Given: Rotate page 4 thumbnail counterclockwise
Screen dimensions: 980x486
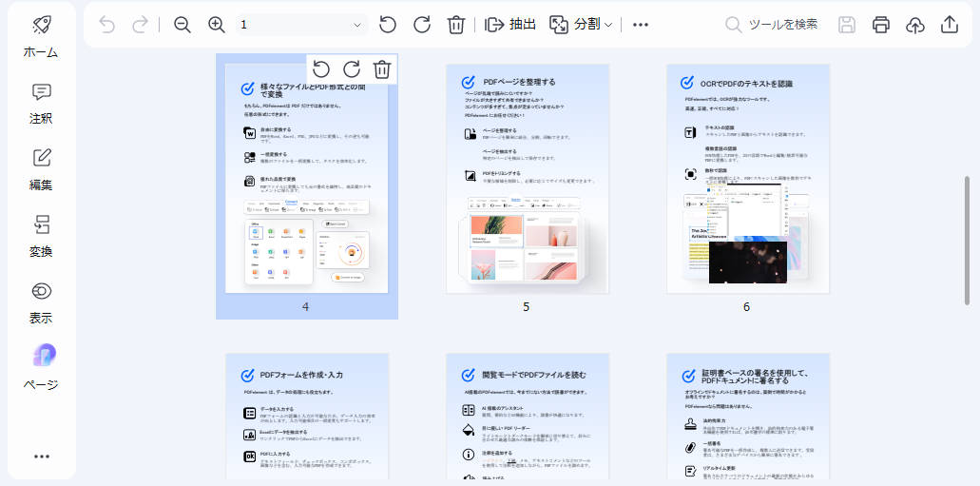Looking at the screenshot, I should coord(321,68).
